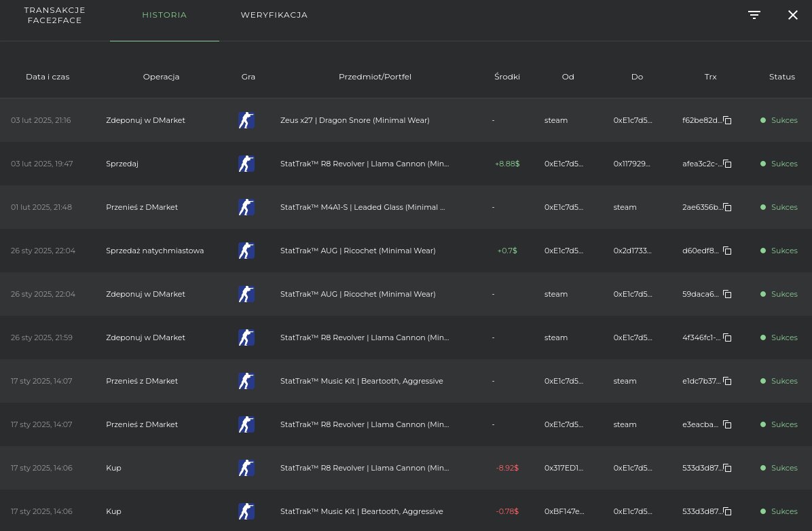Copy Trx ID in the -8.92$ Kup row
812x531 pixels.
pyautogui.click(x=728, y=469)
